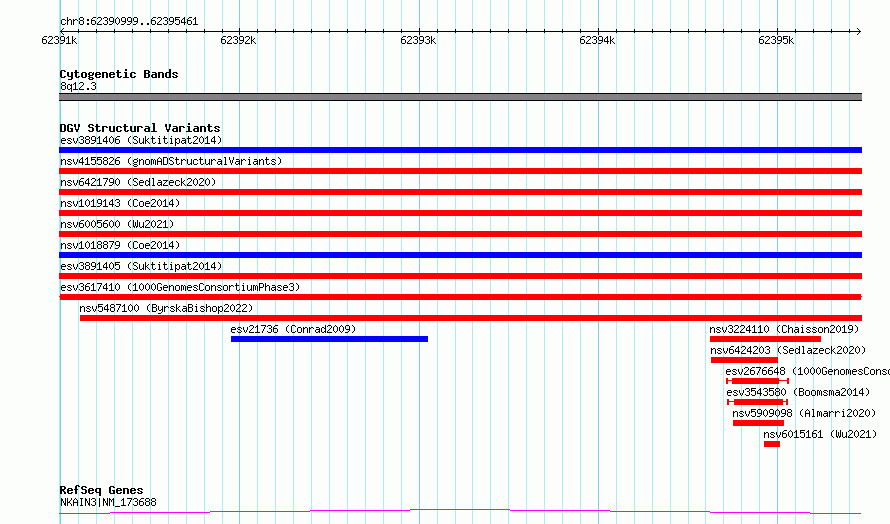Screen dimensions: 890x524
Task: Click the Cytogenetic Bands track title
Action: click(x=119, y=74)
